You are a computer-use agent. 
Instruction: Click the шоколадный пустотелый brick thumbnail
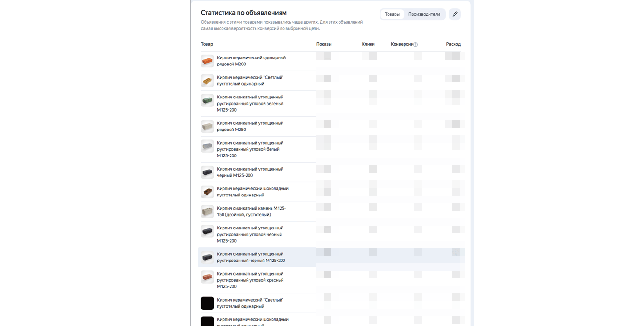[x=207, y=192]
